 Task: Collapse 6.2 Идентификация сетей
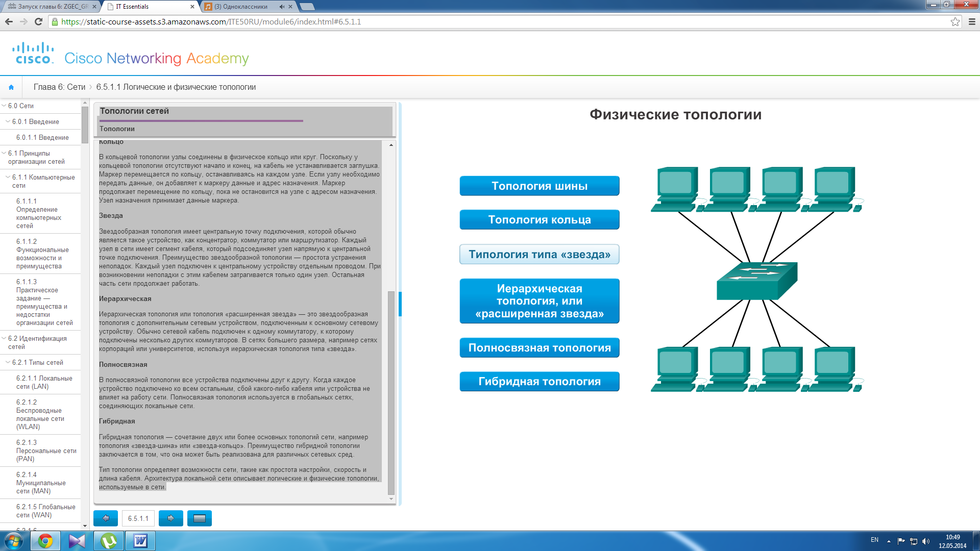click(4, 338)
